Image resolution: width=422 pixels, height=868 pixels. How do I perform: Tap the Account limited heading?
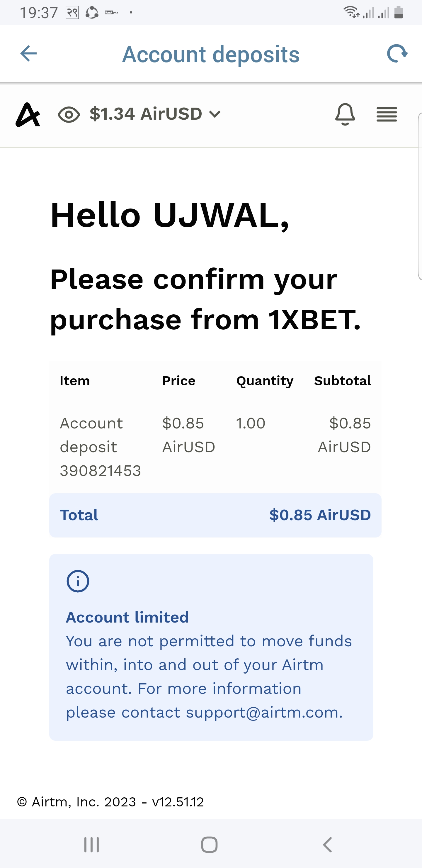pyautogui.click(x=127, y=617)
